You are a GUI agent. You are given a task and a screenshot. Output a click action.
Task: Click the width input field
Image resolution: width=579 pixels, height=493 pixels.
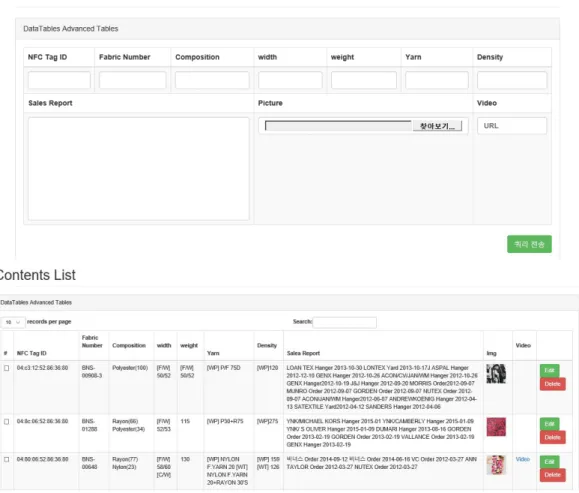pyautogui.click(x=290, y=80)
